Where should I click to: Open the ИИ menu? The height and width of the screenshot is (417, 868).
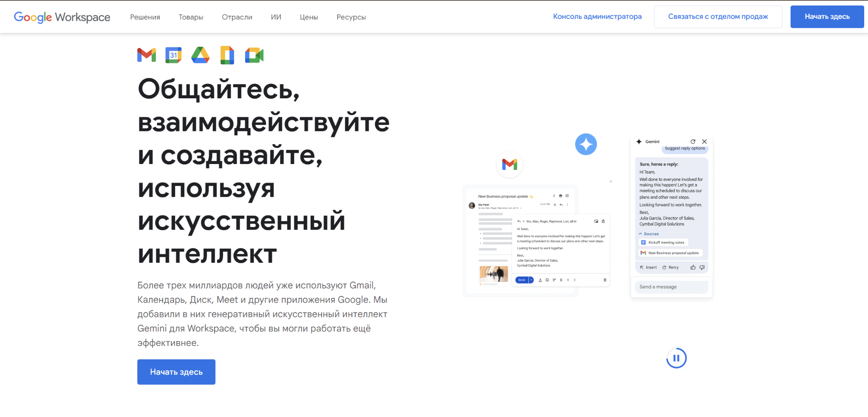276,17
